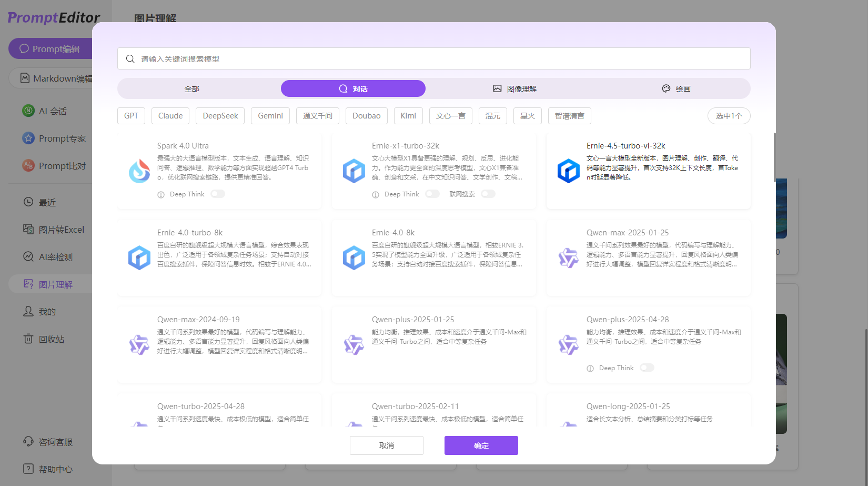868x486 pixels.
Task: Select the Ernie-4.5-turbo-vl-32k model icon
Action: tap(568, 171)
